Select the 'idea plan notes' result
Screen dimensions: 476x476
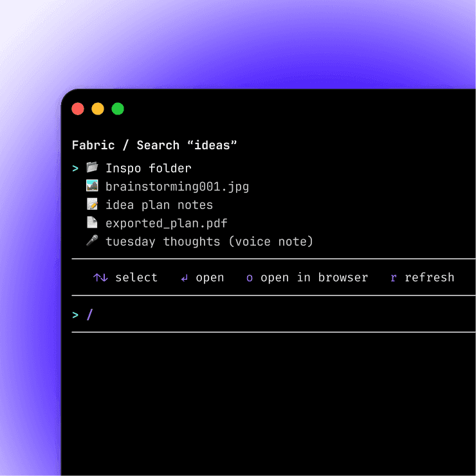[159, 205]
